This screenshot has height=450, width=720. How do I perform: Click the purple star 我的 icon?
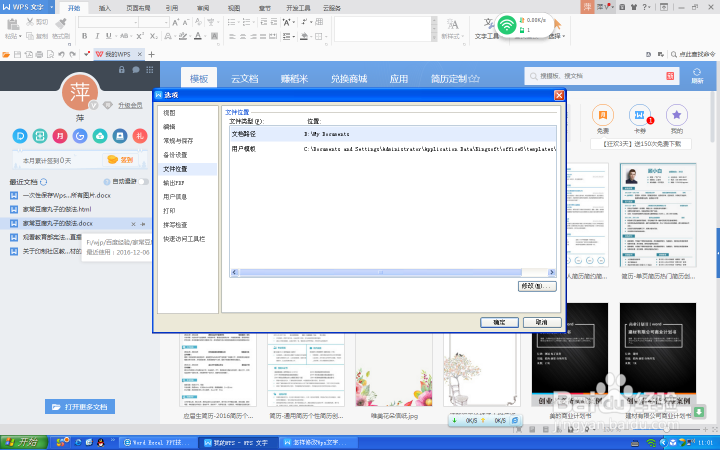pos(676,115)
